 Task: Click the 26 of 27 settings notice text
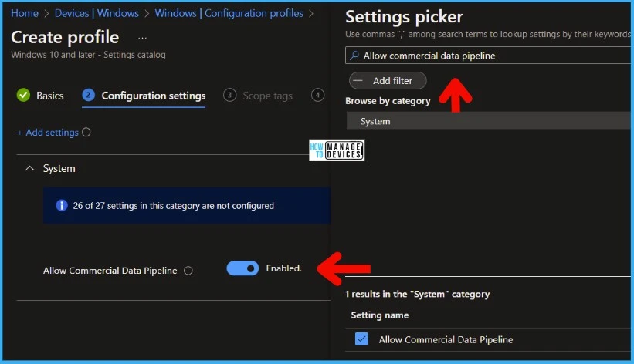click(x=174, y=206)
